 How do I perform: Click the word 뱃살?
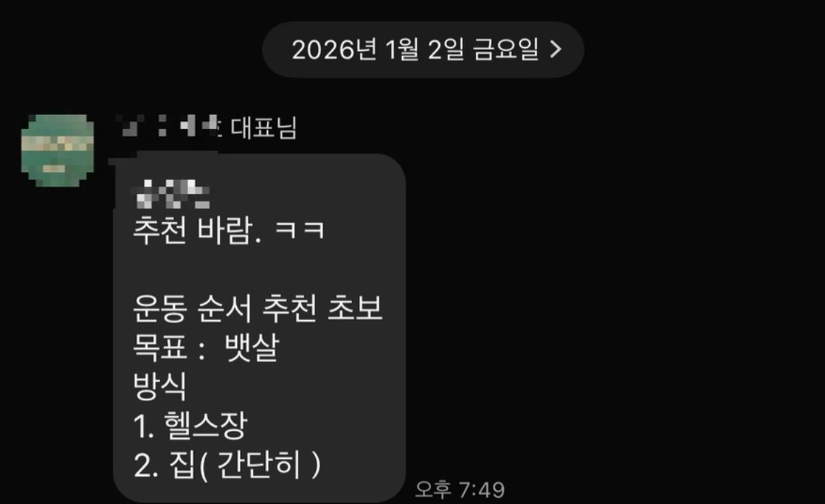252,347
